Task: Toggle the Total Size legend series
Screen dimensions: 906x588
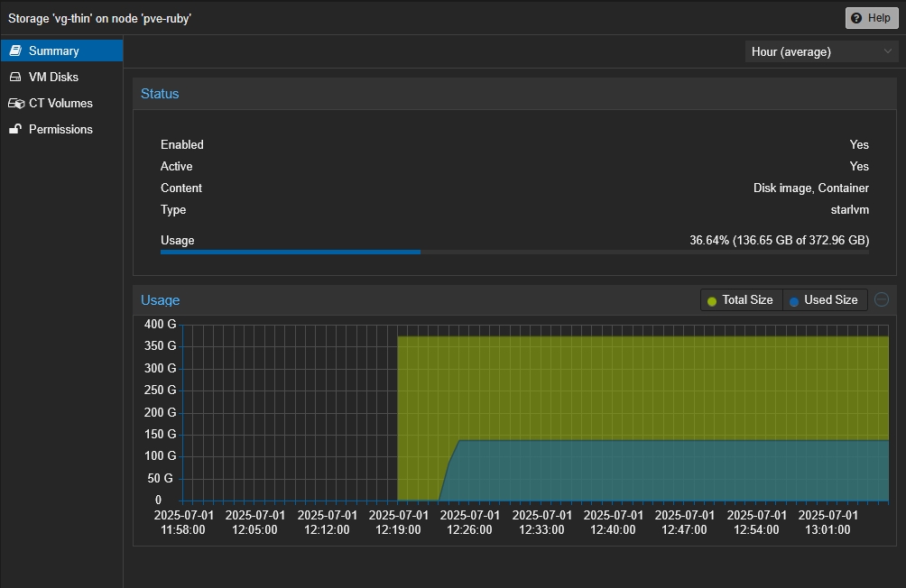Action: (742, 299)
